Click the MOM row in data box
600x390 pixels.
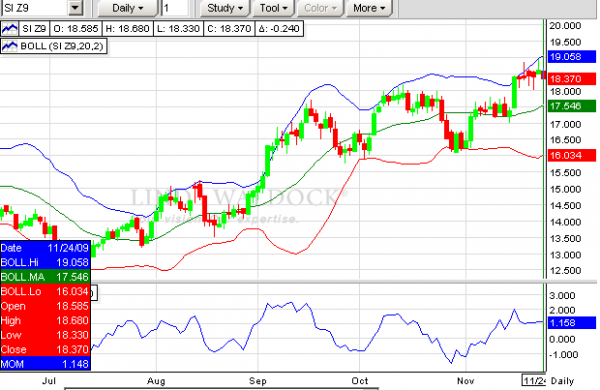coord(45,364)
